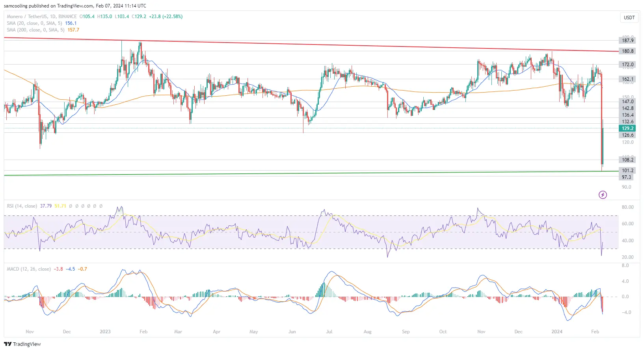Click the MACD (12, 26, close) legend
This screenshot has width=644, height=351.
tap(29, 269)
